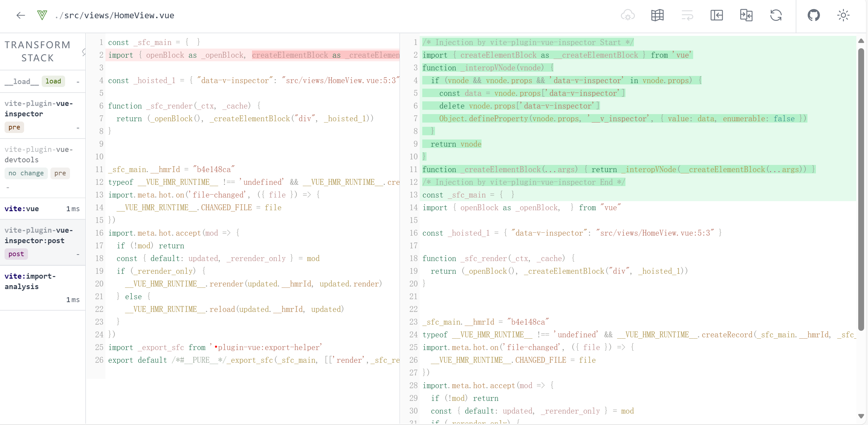
Task: Click the back arrow button
Action: click(21, 15)
